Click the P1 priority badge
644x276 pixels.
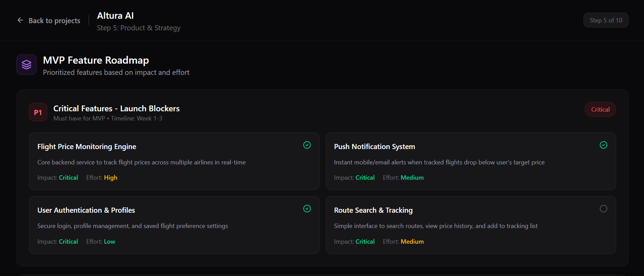38,112
